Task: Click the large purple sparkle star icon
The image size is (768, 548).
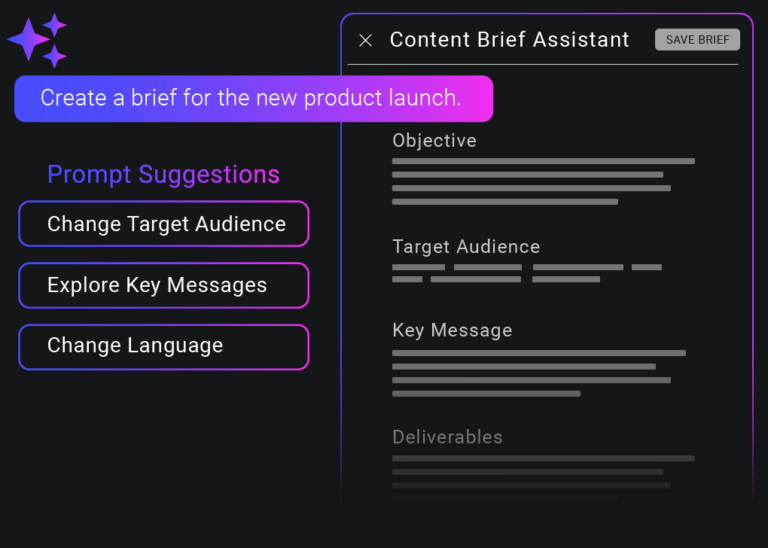Action: click(28, 40)
